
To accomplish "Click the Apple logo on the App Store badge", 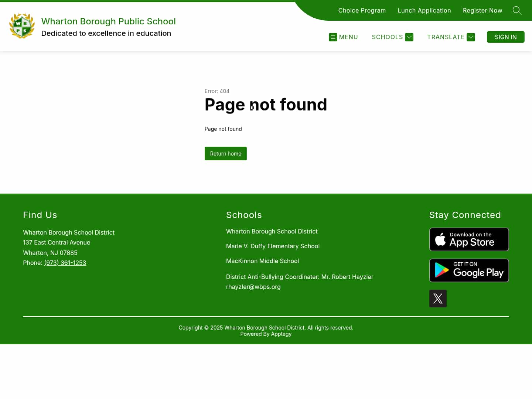I will [x=440, y=239].
